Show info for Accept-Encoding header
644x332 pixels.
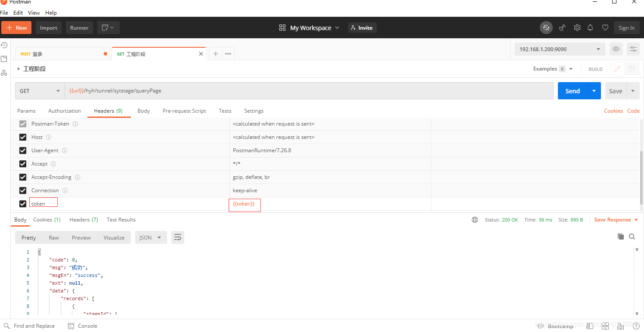pos(77,177)
